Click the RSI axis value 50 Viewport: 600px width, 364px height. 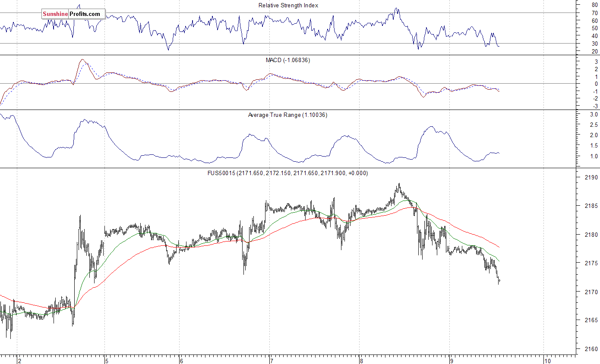click(x=595, y=28)
